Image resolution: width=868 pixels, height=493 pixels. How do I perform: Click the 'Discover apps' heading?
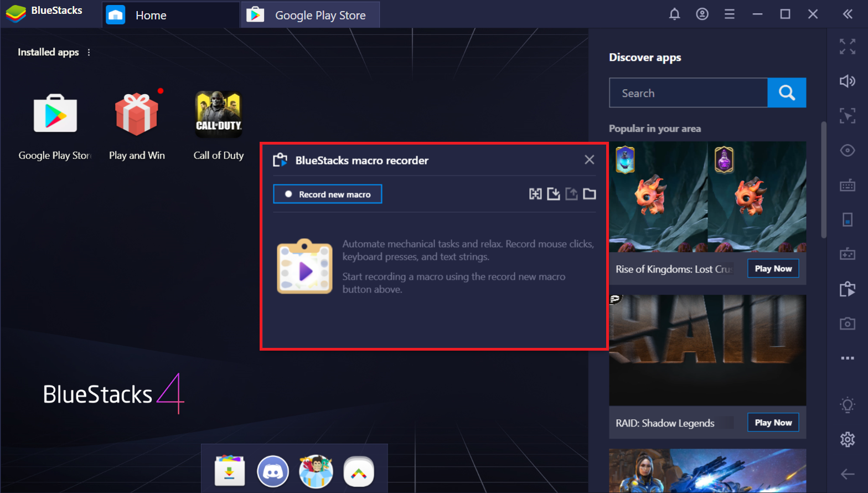[645, 58]
